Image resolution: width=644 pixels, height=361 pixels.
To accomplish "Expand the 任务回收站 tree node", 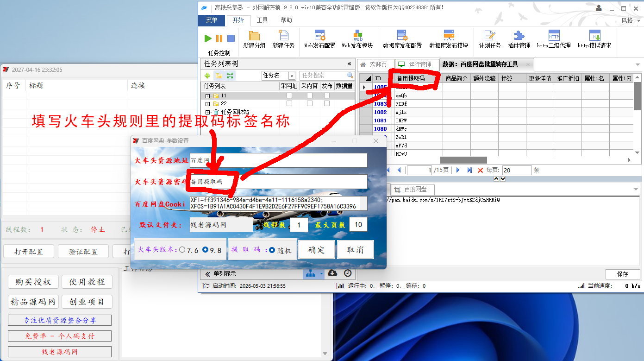I will click(x=207, y=112).
